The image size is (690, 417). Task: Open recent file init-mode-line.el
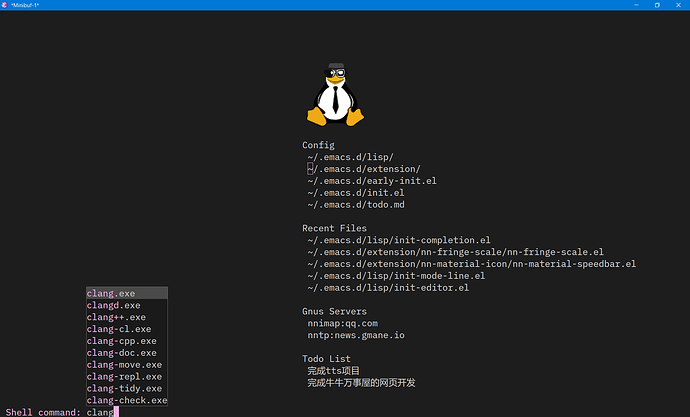click(396, 276)
